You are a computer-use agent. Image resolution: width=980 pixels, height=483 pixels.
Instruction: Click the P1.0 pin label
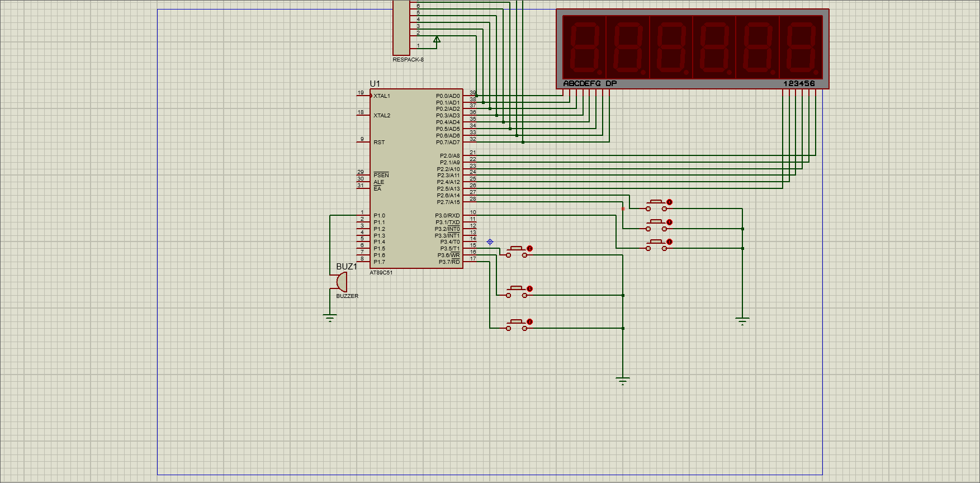(380, 216)
